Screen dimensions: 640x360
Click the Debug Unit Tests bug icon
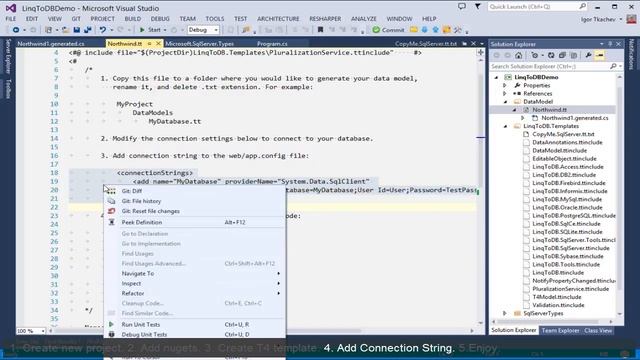[x=111, y=334]
